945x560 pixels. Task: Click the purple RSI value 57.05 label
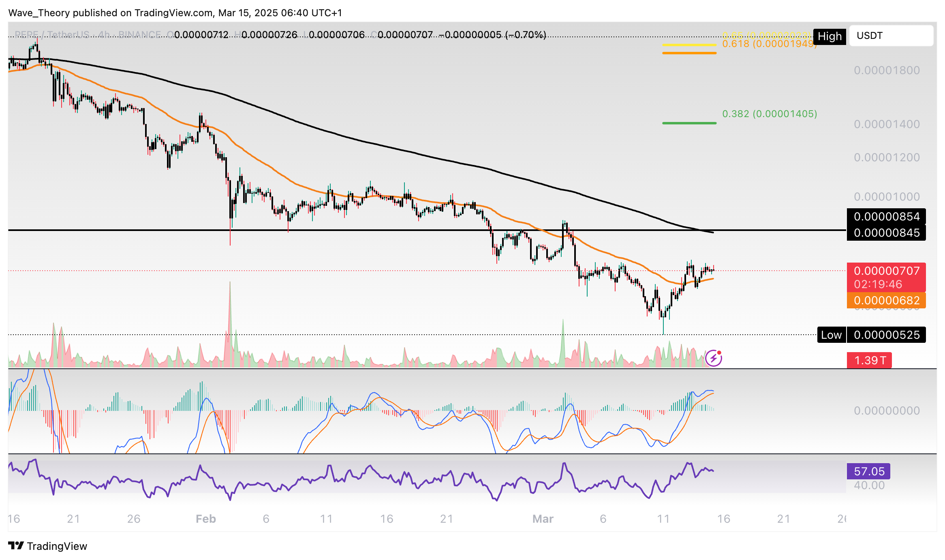[x=868, y=471]
